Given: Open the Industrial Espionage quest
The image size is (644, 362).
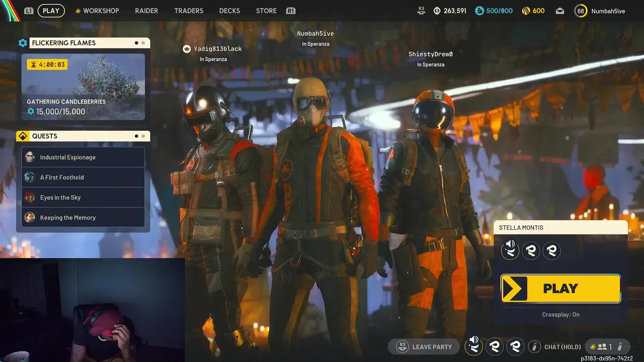Looking at the screenshot, I should pyautogui.click(x=83, y=157).
